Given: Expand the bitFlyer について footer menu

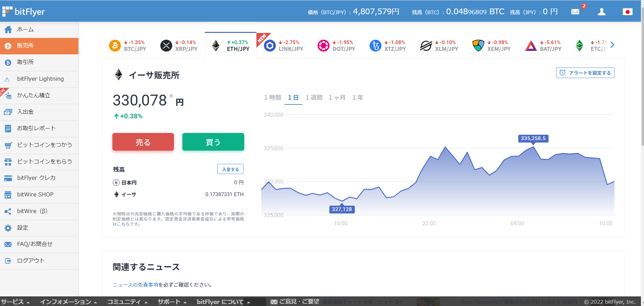Looking at the screenshot, I should pyautogui.click(x=223, y=302).
